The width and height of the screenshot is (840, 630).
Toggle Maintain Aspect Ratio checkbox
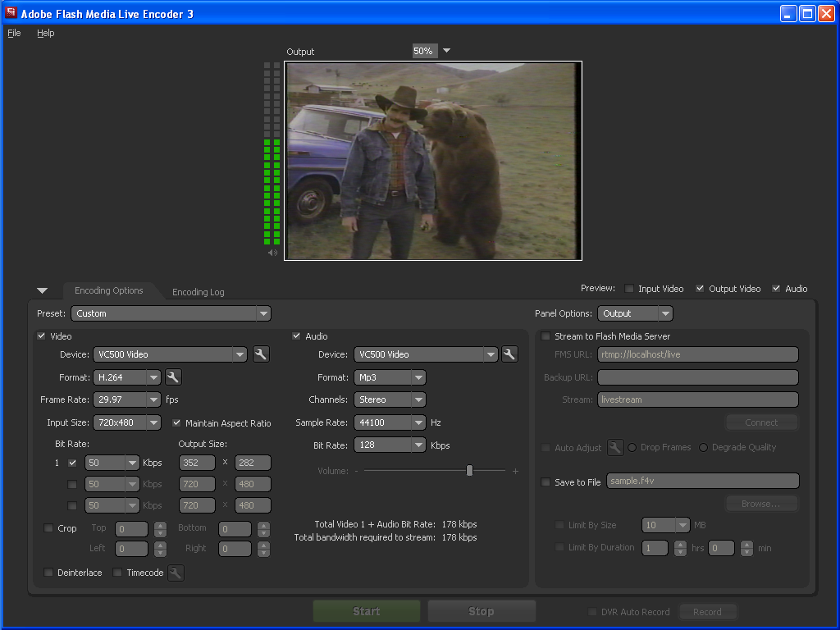176,423
